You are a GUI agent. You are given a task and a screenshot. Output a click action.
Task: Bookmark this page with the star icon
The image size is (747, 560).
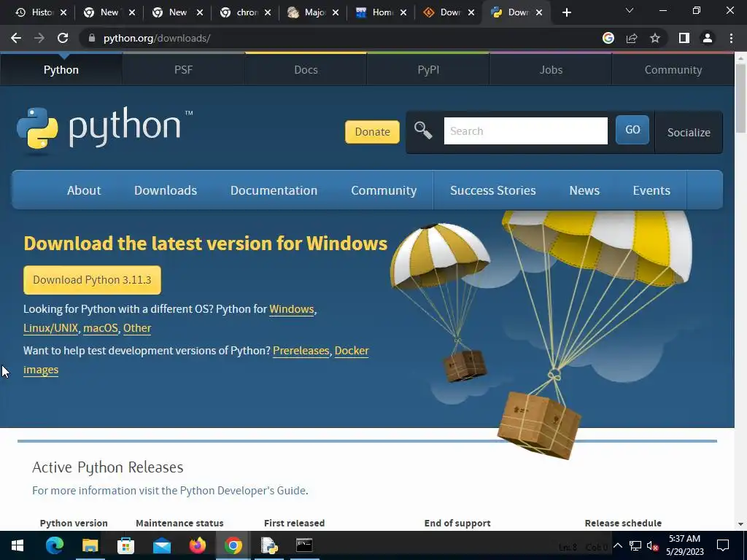click(655, 38)
